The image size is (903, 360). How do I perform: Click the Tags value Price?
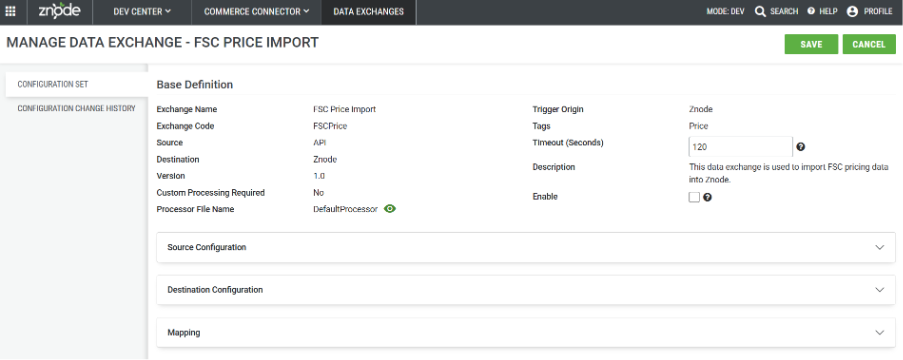pyautogui.click(x=699, y=126)
